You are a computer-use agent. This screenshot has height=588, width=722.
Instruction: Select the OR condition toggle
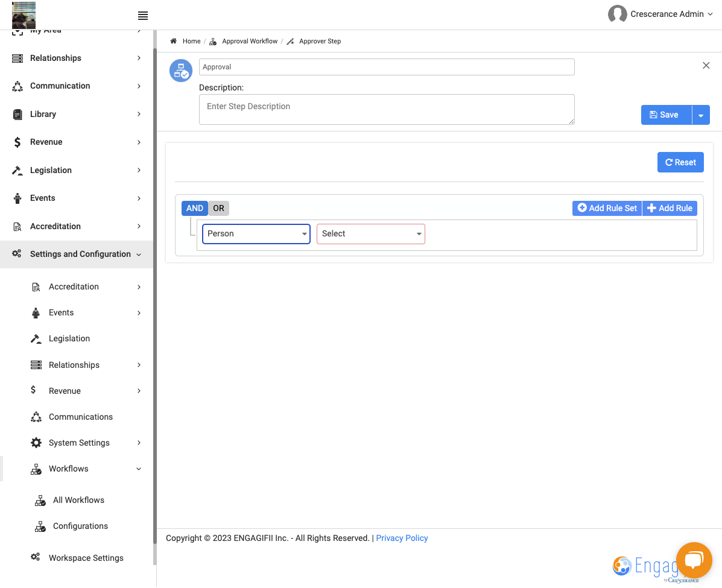tap(219, 209)
